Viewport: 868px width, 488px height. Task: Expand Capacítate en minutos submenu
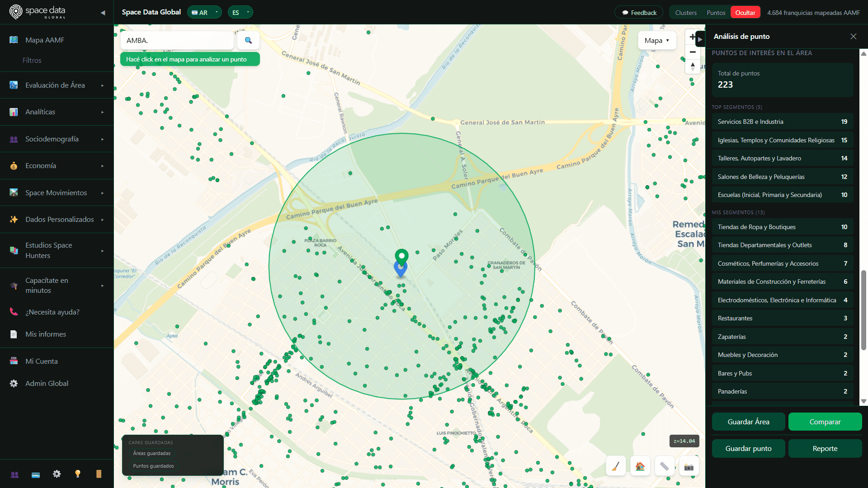click(57, 285)
